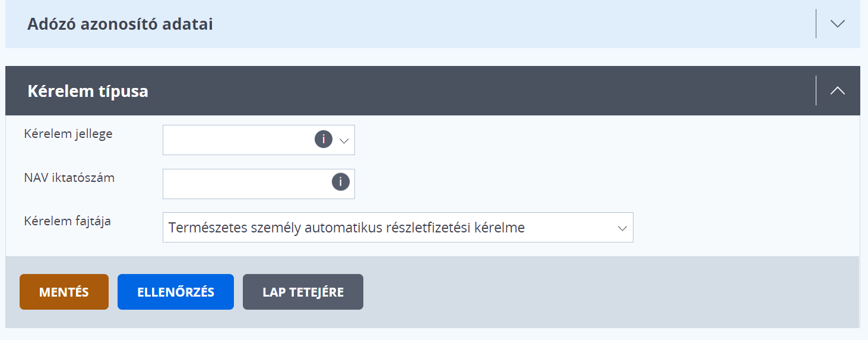The height and width of the screenshot is (340, 868).
Task: Click the Kérelem jellege label
Action: pyautogui.click(x=68, y=134)
